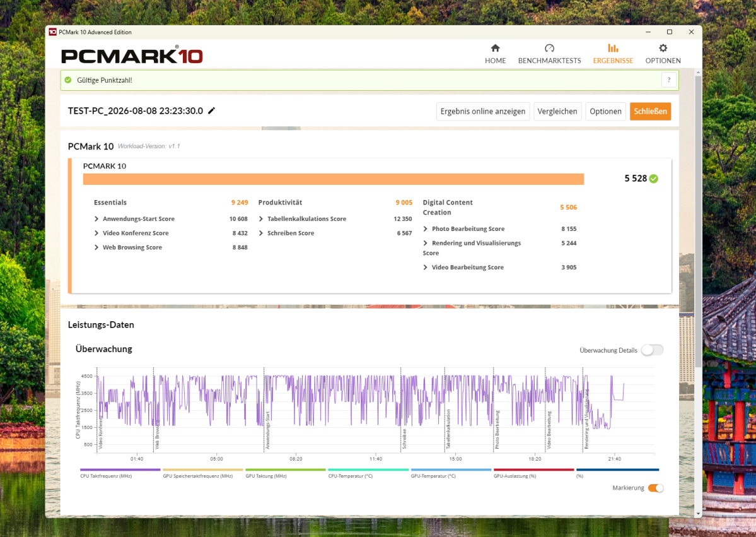Toggle CPU-Temperatur legend line
Viewport: 756px width, 537px height.
point(368,469)
